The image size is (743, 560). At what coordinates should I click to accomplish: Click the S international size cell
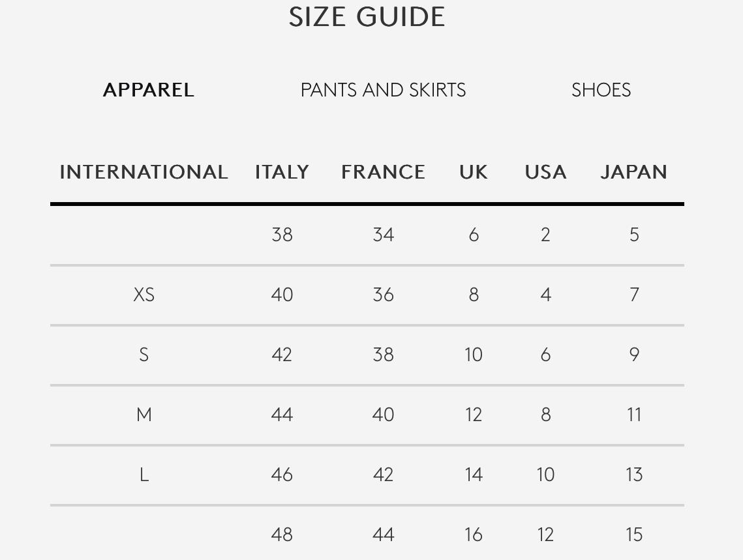tap(144, 355)
